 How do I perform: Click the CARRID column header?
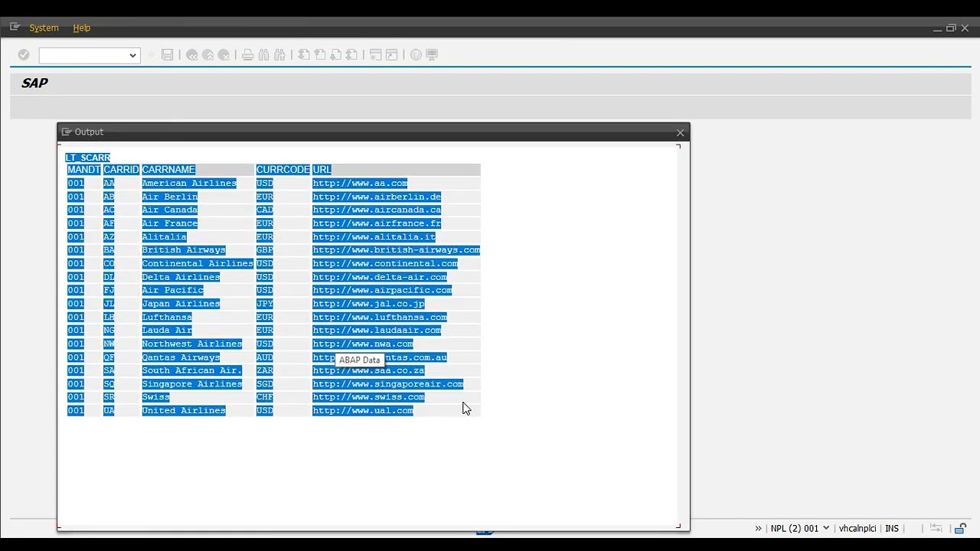[121, 170]
